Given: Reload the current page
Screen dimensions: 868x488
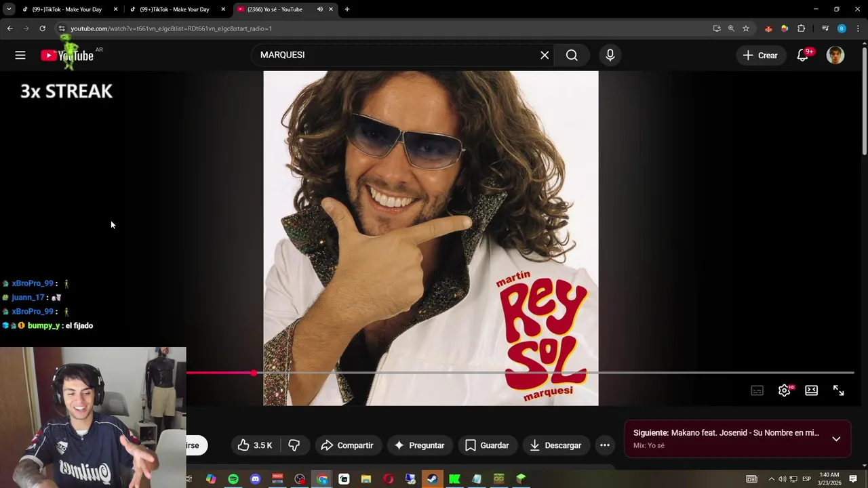Looking at the screenshot, I should point(42,28).
